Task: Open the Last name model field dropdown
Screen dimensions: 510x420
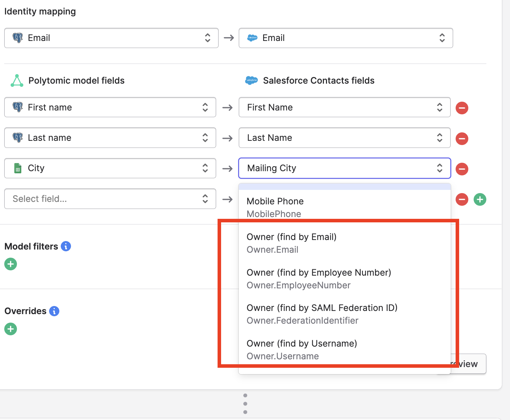Action: click(110, 138)
